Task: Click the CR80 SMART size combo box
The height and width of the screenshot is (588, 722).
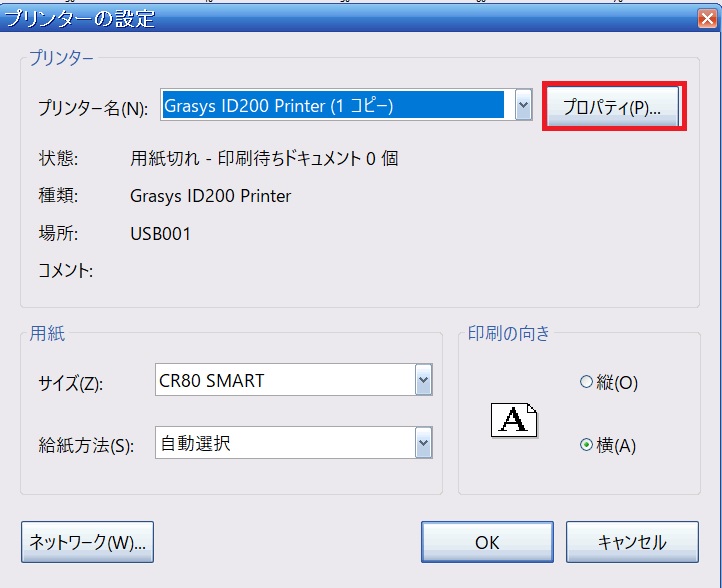Action: (x=293, y=380)
